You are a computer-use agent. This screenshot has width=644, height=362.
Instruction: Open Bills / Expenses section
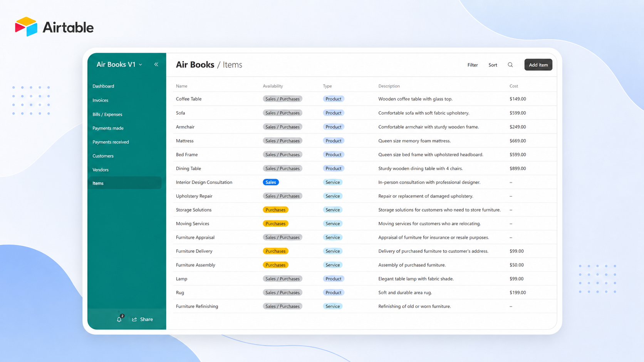(x=107, y=114)
